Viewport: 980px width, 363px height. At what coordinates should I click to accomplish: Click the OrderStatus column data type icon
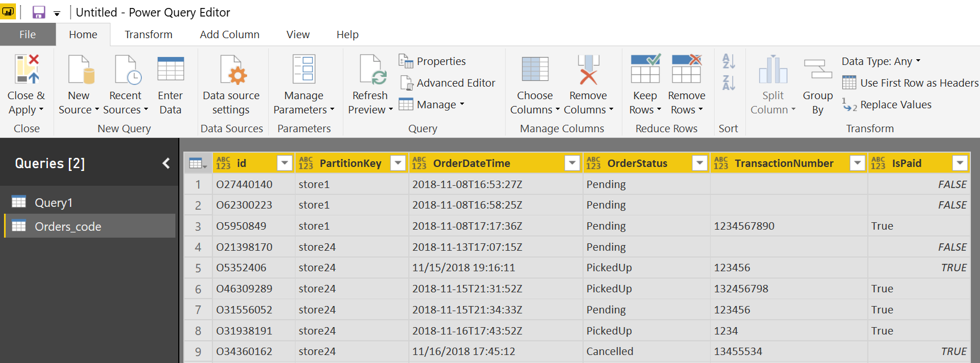(593, 164)
